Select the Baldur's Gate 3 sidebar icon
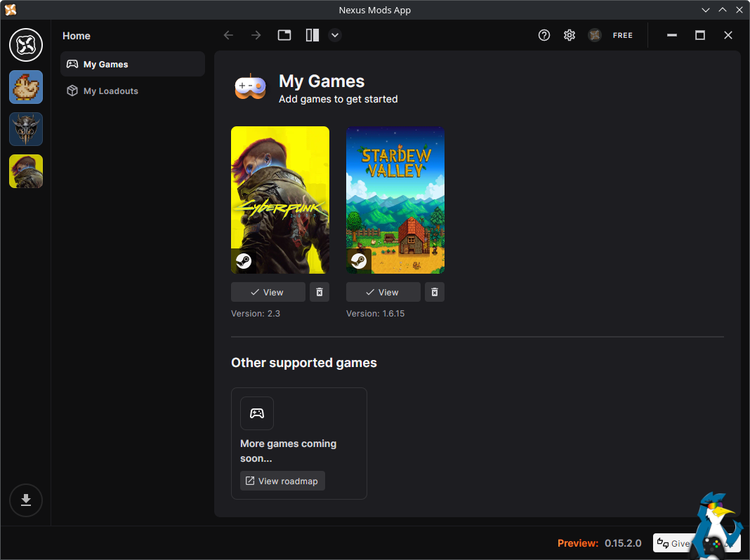The image size is (750, 560). coord(26,129)
